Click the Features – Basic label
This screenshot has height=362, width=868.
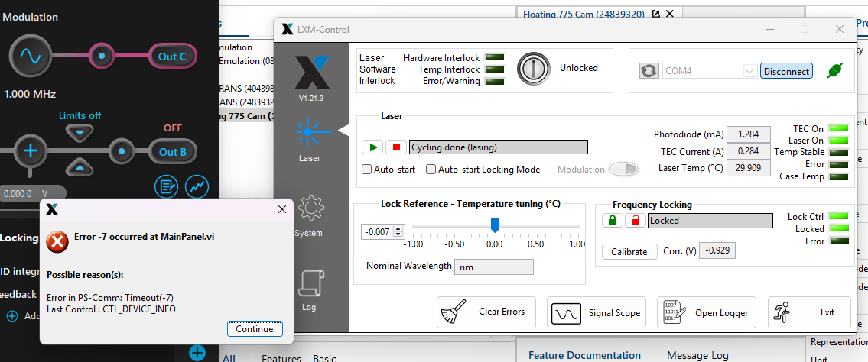299,358
